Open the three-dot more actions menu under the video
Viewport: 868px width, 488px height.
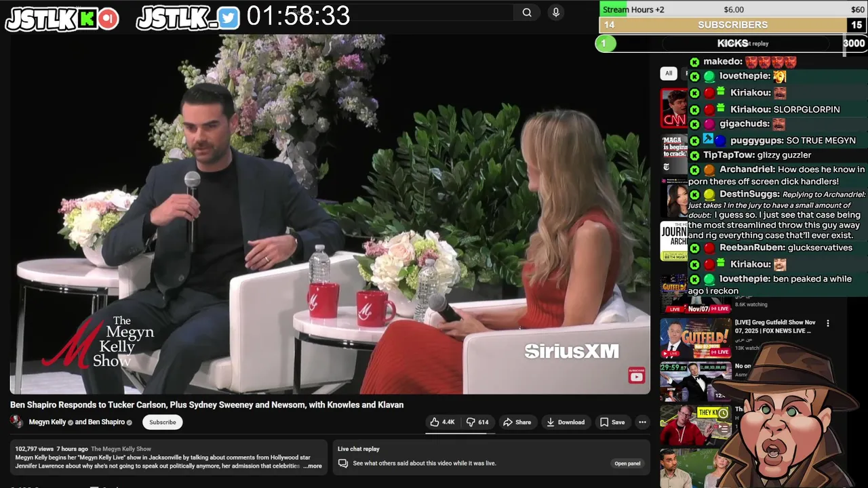point(642,422)
